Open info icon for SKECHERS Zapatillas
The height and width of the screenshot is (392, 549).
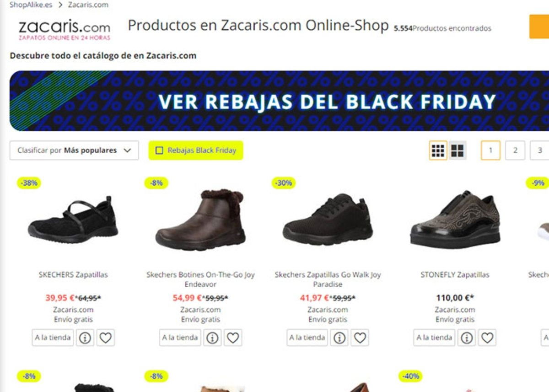point(85,338)
